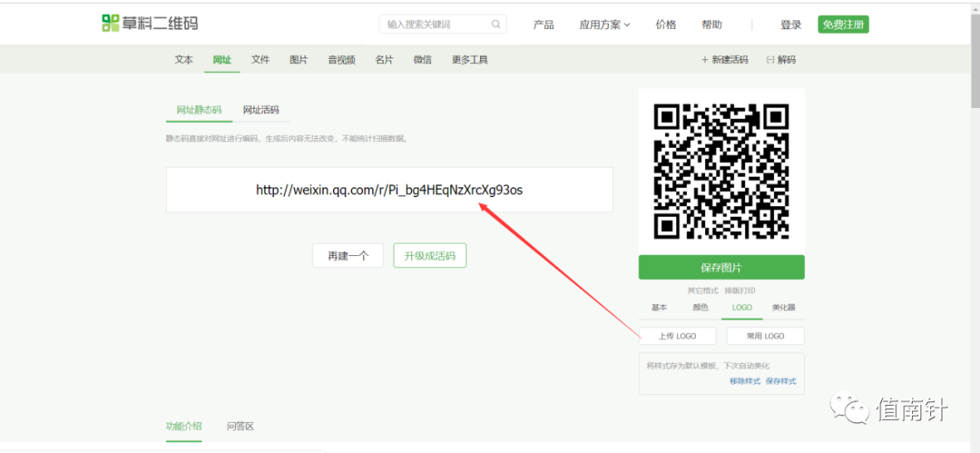
Task: Click the 登录 link
Action: click(790, 25)
